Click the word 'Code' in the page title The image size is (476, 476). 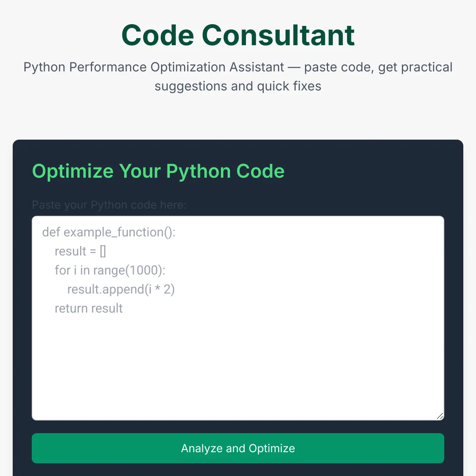pyautogui.click(x=158, y=36)
